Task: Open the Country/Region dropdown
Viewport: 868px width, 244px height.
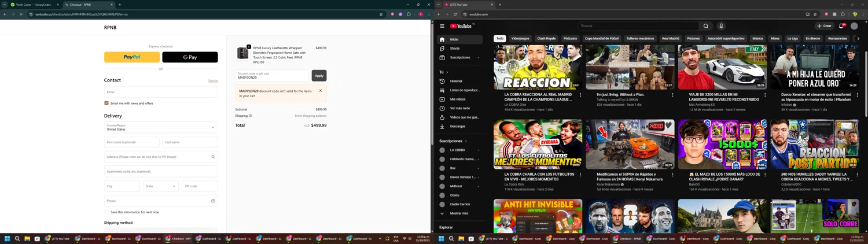Action: 161,127
